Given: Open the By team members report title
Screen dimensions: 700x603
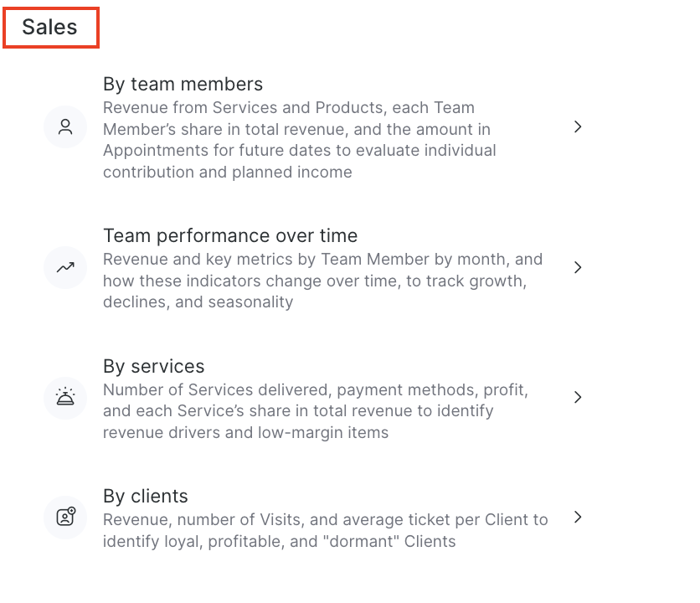Looking at the screenshot, I should (x=183, y=84).
